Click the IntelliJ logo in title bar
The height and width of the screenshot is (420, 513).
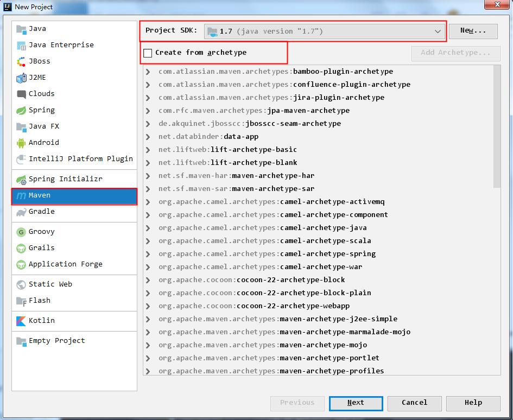tap(7, 7)
